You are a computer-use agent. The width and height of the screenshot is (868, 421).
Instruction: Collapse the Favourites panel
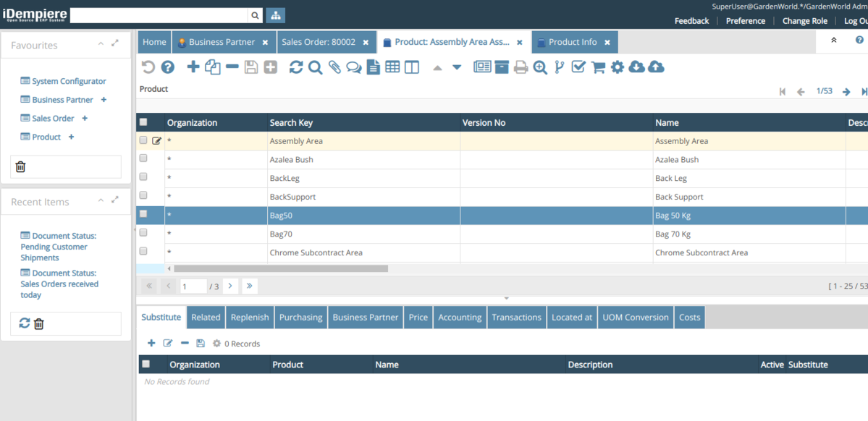pos(101,44)
